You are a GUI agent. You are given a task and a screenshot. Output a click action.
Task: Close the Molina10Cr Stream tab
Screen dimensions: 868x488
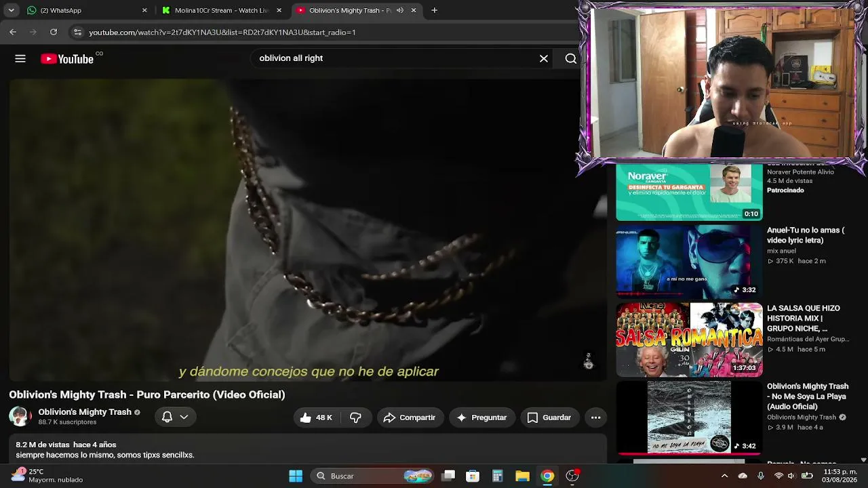click(x=279, y=10)
